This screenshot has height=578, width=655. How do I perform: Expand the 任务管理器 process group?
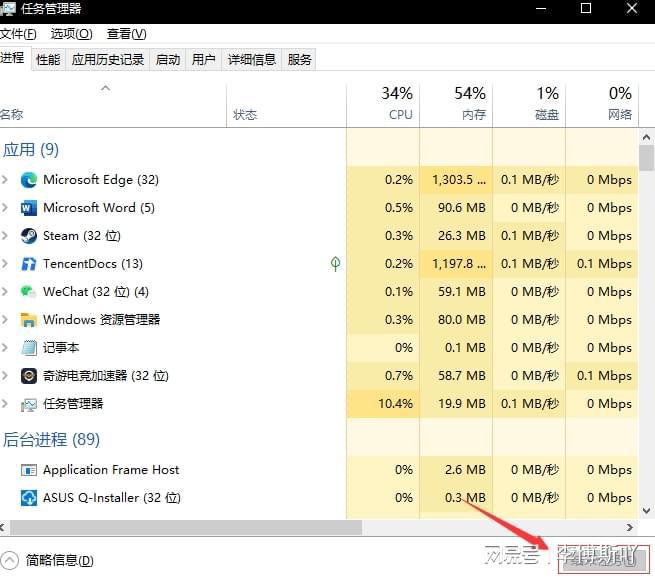(x=5, y=403)
